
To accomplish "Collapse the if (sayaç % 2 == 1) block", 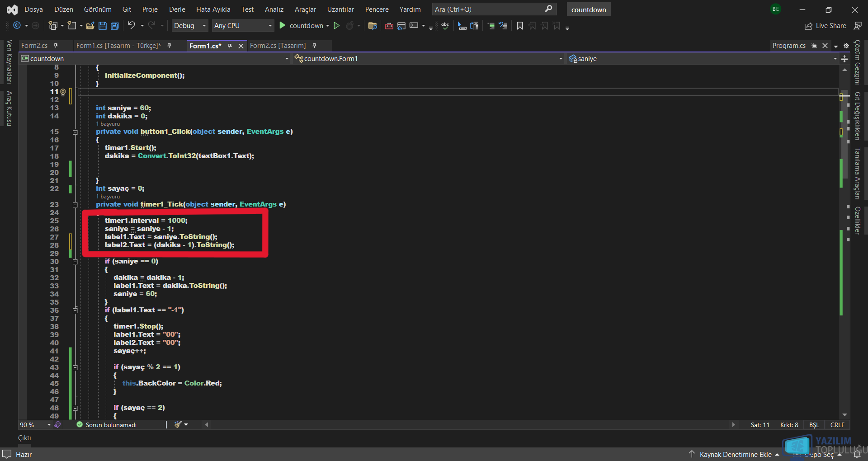I will pos(75,367).
